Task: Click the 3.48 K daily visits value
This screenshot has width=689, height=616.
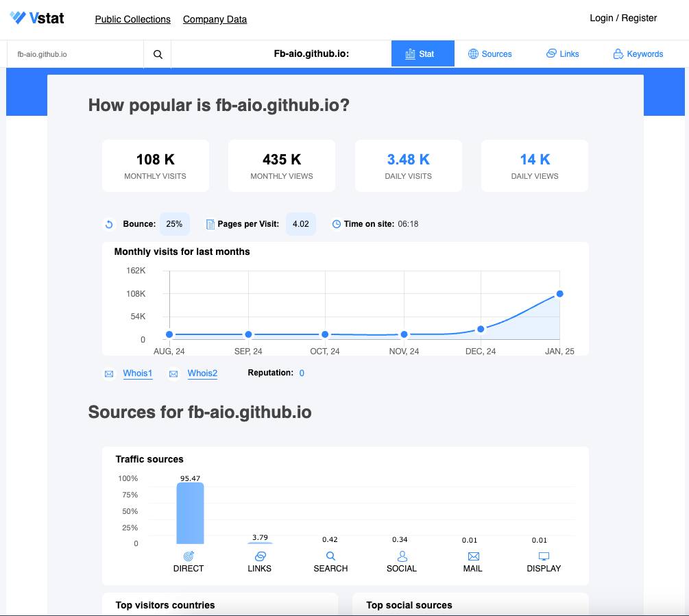Action: click(x=408, y=160)
